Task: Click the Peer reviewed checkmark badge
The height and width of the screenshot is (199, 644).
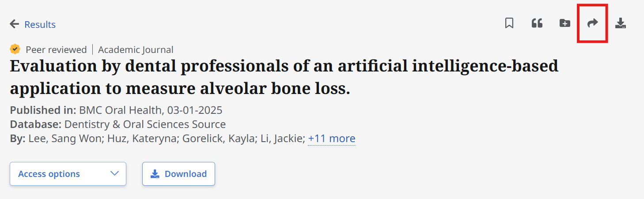Action: 15,49
